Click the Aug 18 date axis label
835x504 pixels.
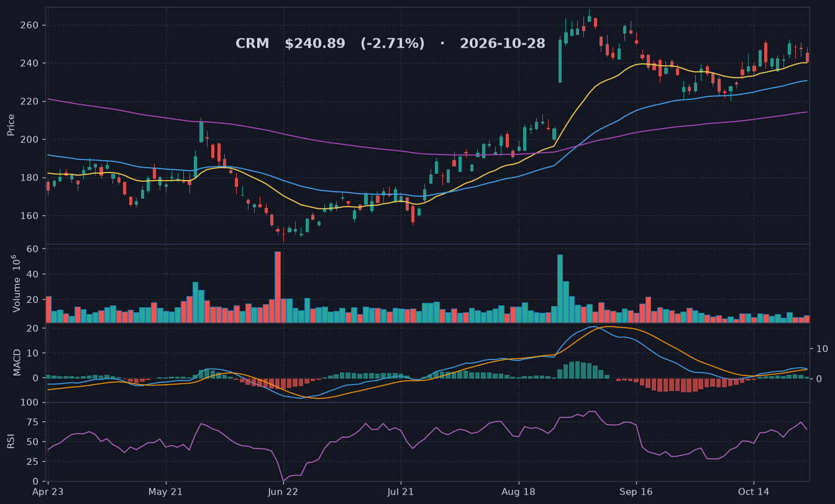[x=518, y=492]
